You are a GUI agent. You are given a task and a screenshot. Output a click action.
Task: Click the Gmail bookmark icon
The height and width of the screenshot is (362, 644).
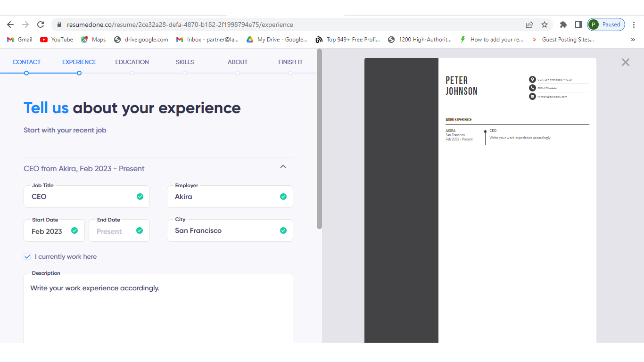coord(10,40)
